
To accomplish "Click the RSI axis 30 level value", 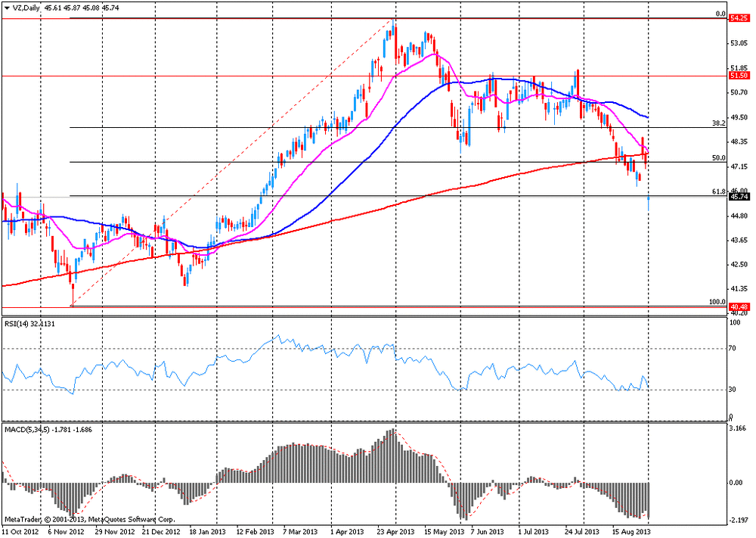I will pos(733,390).
